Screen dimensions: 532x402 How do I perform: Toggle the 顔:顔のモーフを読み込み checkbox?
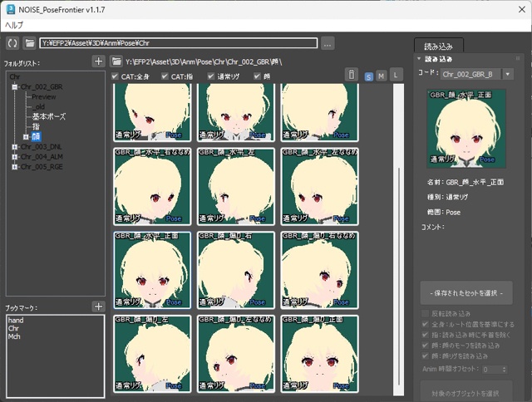(425, 345)
